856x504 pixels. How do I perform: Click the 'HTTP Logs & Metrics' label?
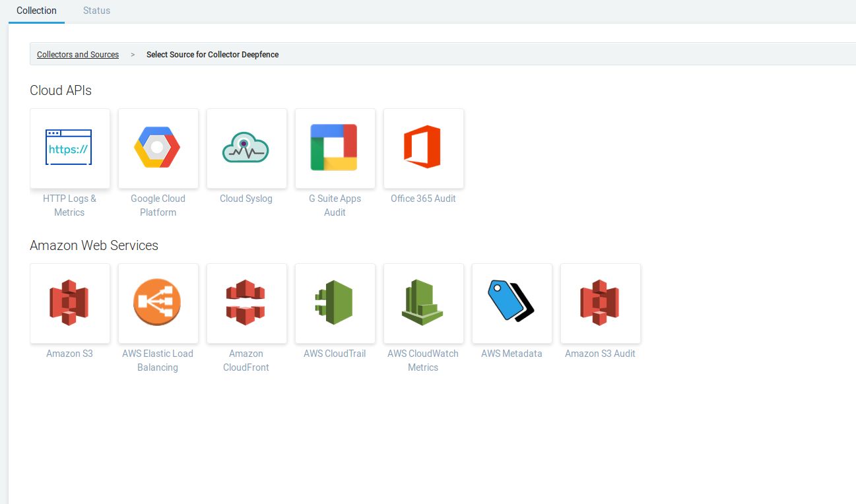point(69,205)
